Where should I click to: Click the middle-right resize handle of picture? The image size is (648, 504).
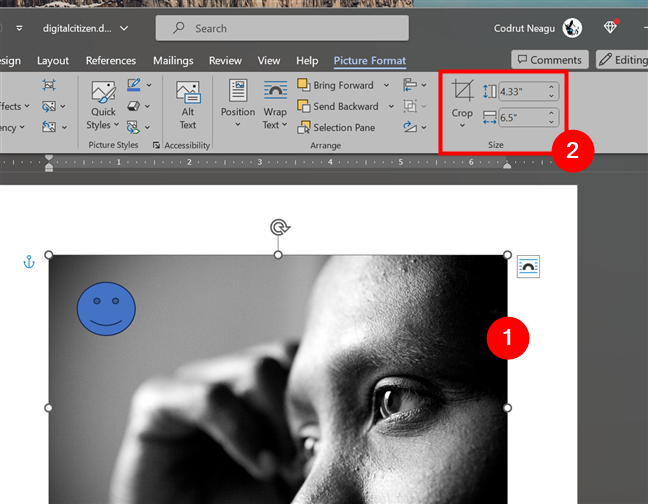(x=507, y=408)
